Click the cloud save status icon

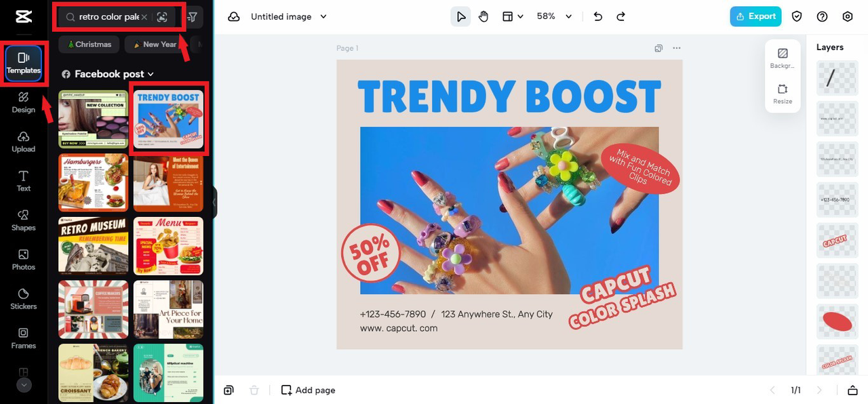point(234,16)
